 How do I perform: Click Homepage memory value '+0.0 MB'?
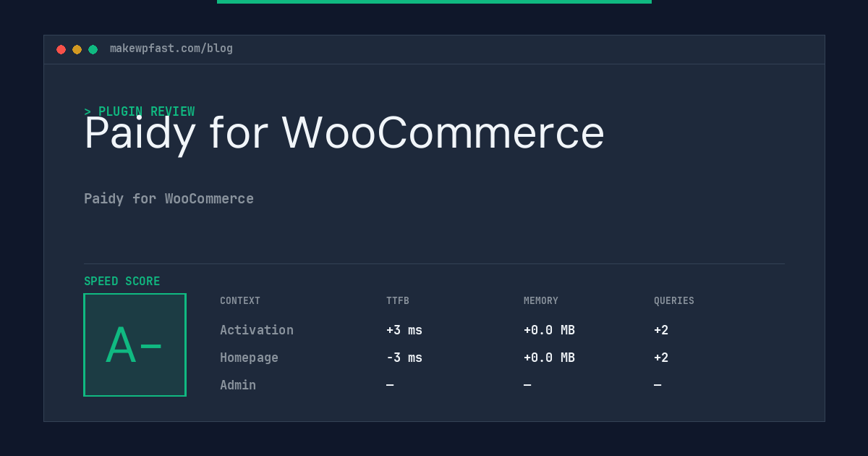pos(549,358)
